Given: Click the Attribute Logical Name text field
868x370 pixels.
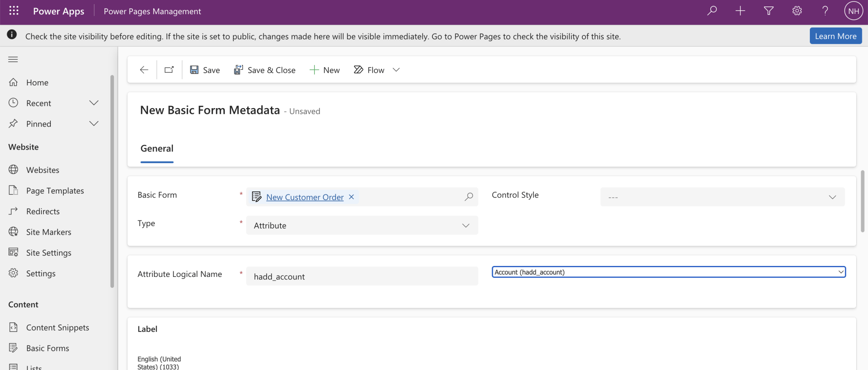Looking at the screenshot, I should (x=362, y=276).
